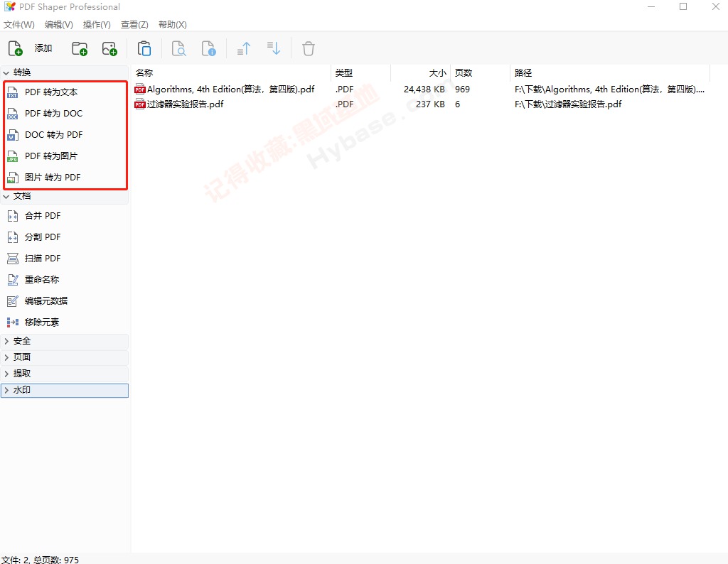Image resolution: width=728 pixels, height=564 pixels.
Task: Click the PDF 转为 DOC icon
Action: [x=13, y=114]
